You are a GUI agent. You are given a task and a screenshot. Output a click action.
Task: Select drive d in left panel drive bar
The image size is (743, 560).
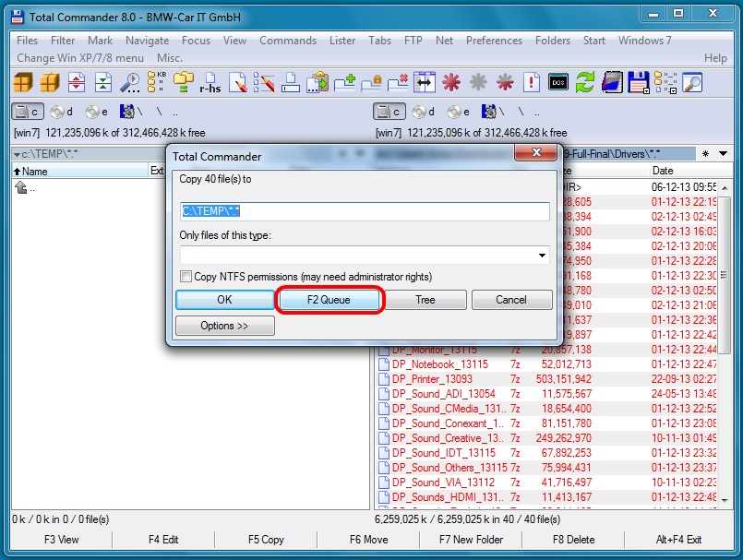coord(63,112)
